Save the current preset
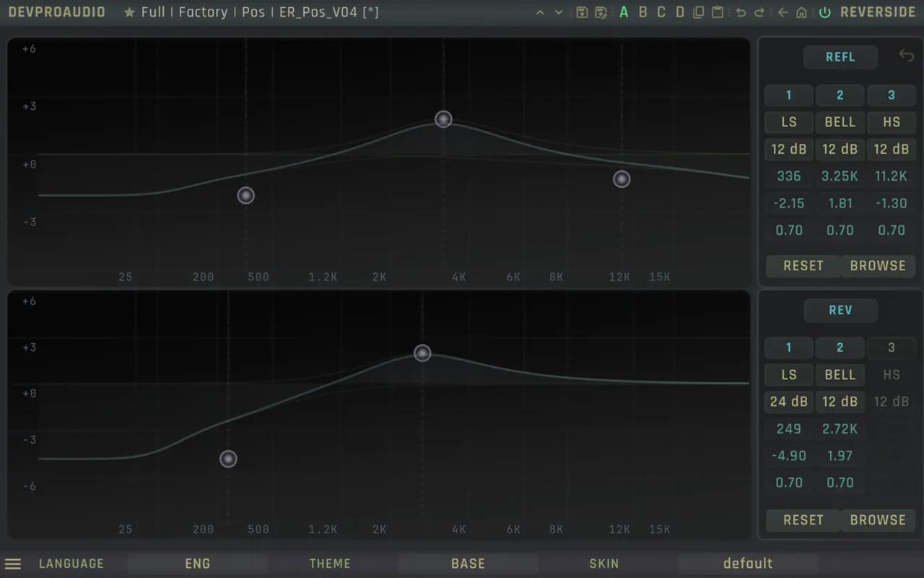Viewport: 924px width, 578px height. pos(582,12)
